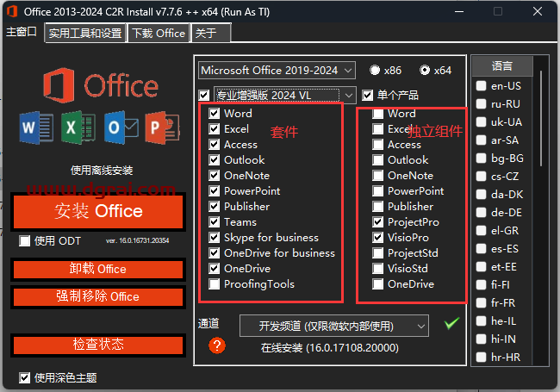Check OneNote in single products list

coord(377,176)
